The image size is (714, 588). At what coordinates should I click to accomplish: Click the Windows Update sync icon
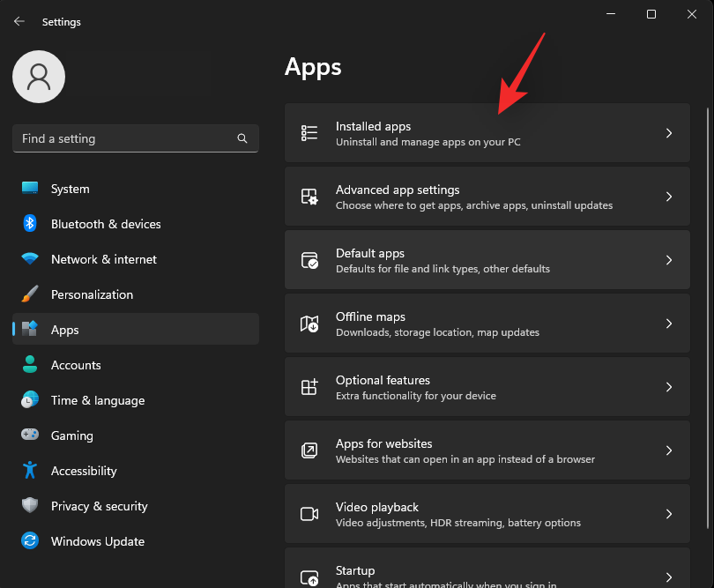point(31,541)
